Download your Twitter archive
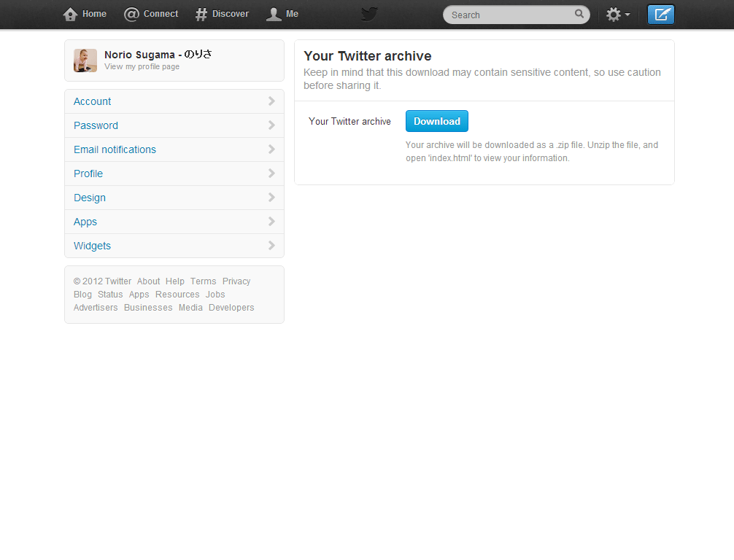 click(x=437, y=121)
